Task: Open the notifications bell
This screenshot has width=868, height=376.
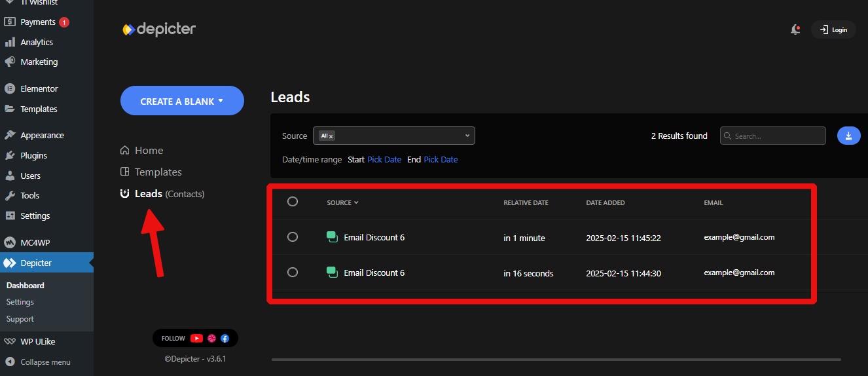Action: [x=795, y=29]
